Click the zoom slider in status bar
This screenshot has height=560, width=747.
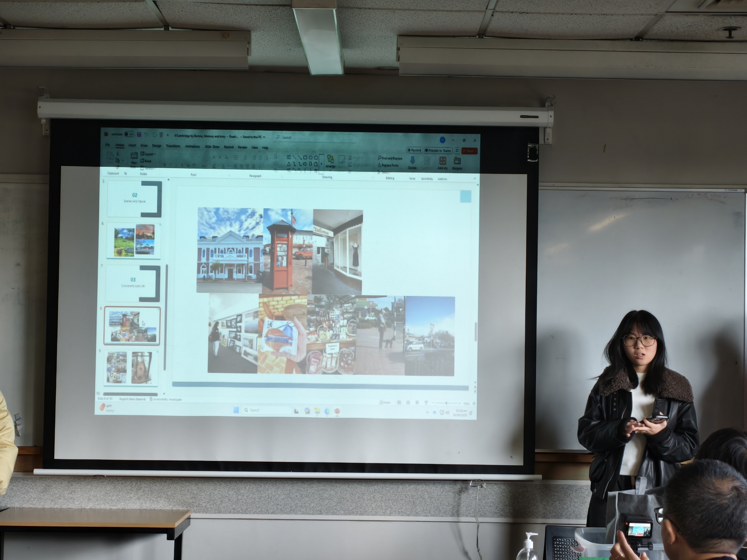coord(446,403)
